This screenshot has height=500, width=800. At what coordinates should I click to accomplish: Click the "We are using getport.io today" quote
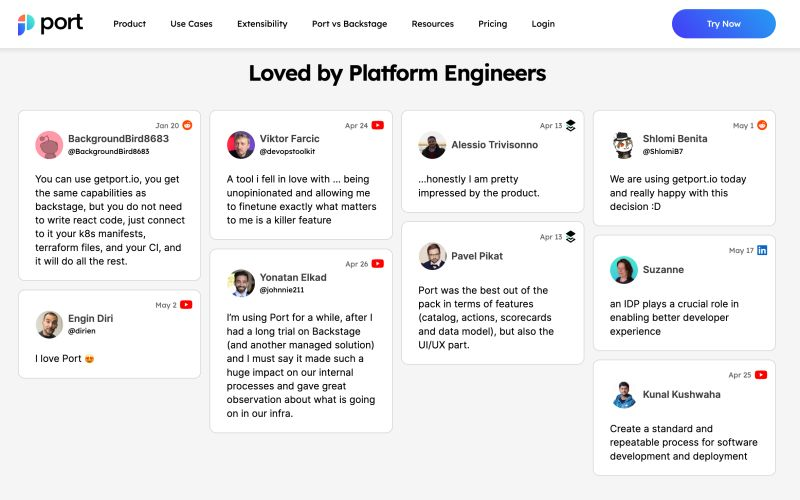point(678,193)
